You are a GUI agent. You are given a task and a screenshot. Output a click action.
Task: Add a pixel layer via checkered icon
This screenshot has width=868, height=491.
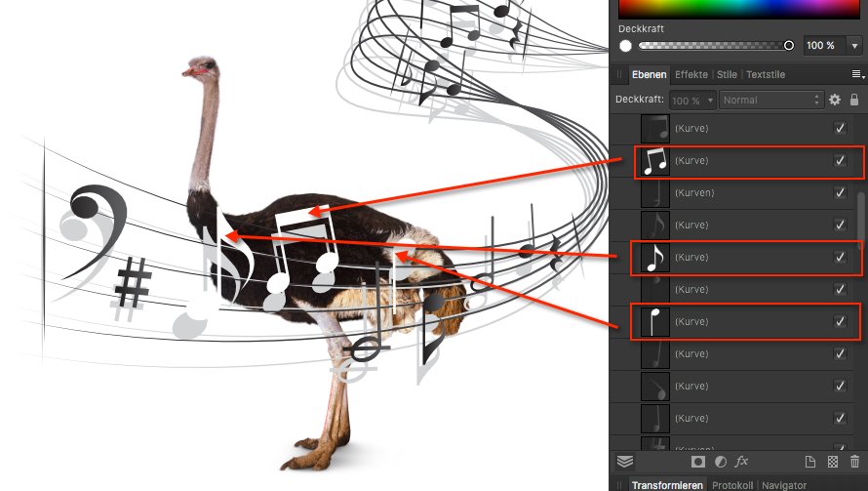pos(833,462)
